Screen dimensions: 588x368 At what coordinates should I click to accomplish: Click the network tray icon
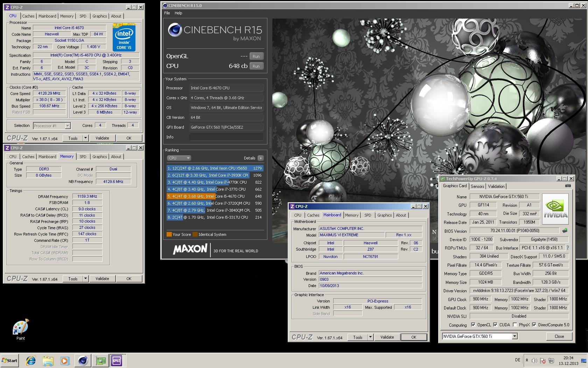551,361
